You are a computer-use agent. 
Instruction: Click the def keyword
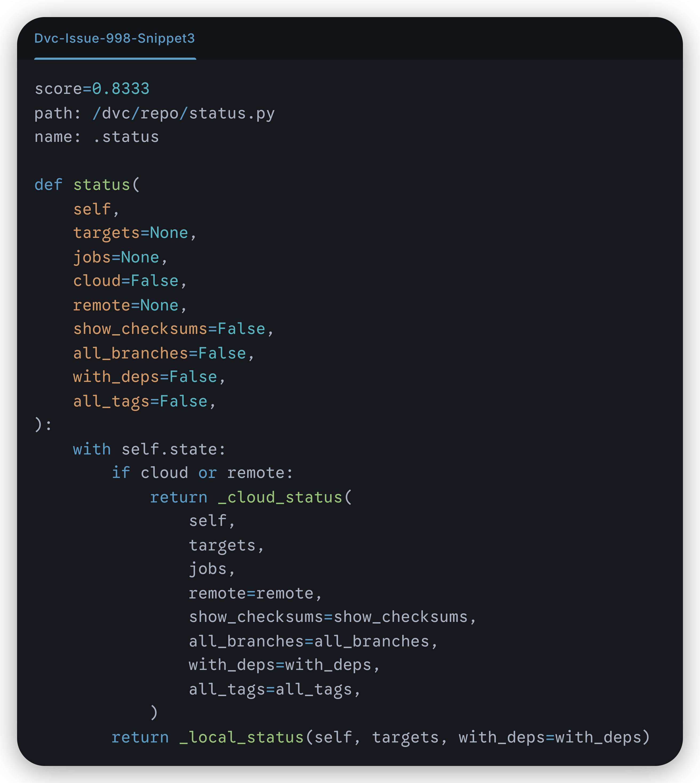coord(48,185)
